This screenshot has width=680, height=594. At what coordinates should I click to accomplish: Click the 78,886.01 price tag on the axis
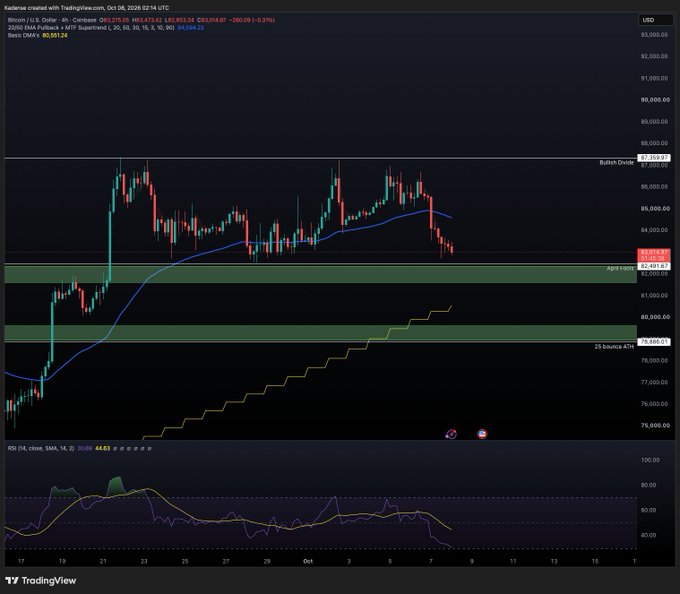click(654, 342)
